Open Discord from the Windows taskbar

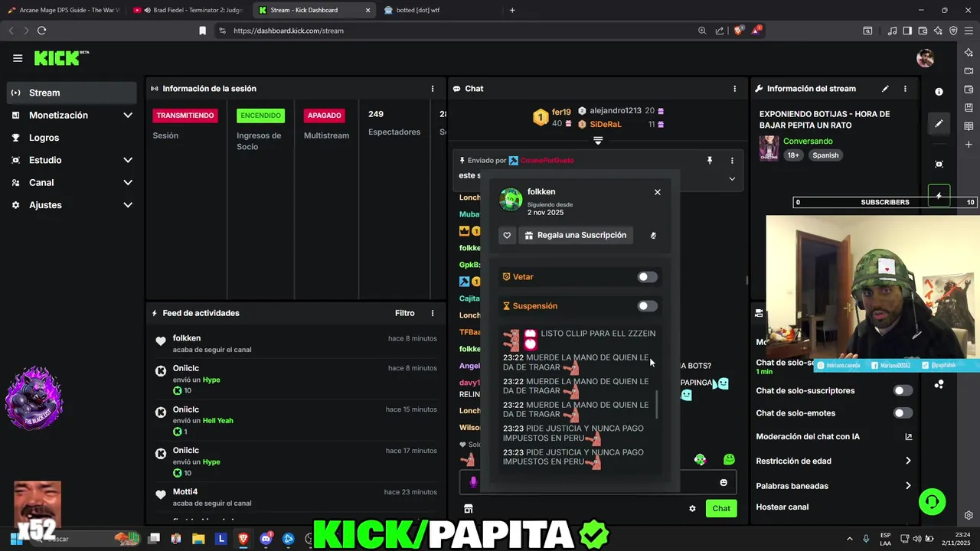pyautogui.click(x=266, y=539)
